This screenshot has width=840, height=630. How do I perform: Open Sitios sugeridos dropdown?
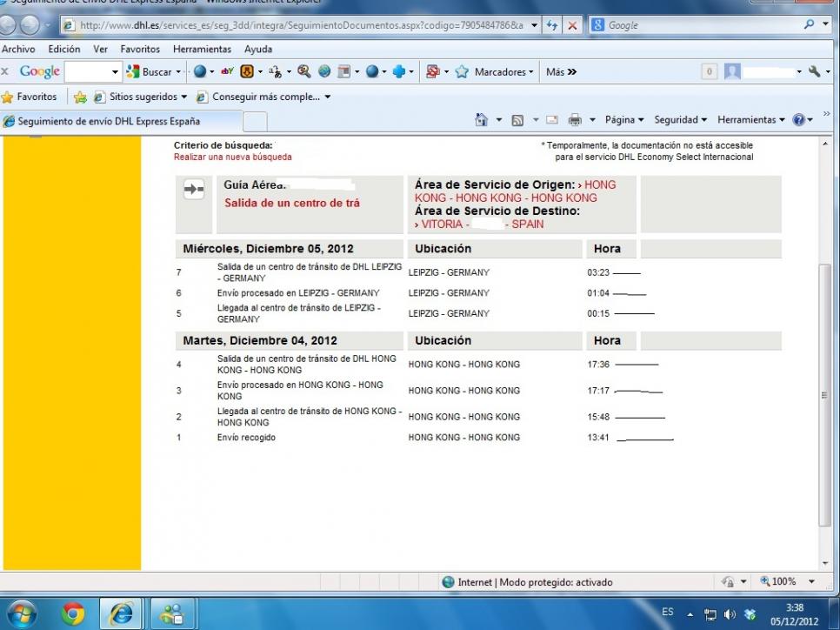coord(140,97)
